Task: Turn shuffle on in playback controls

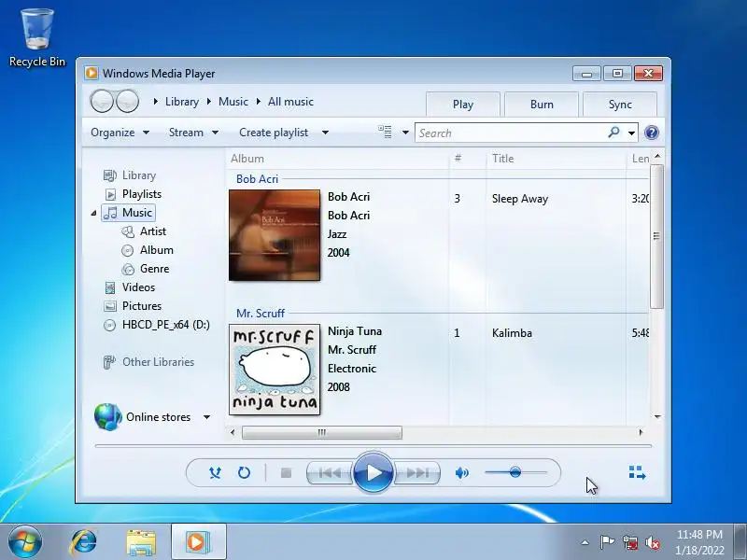Action: click(x=215, y=473)
